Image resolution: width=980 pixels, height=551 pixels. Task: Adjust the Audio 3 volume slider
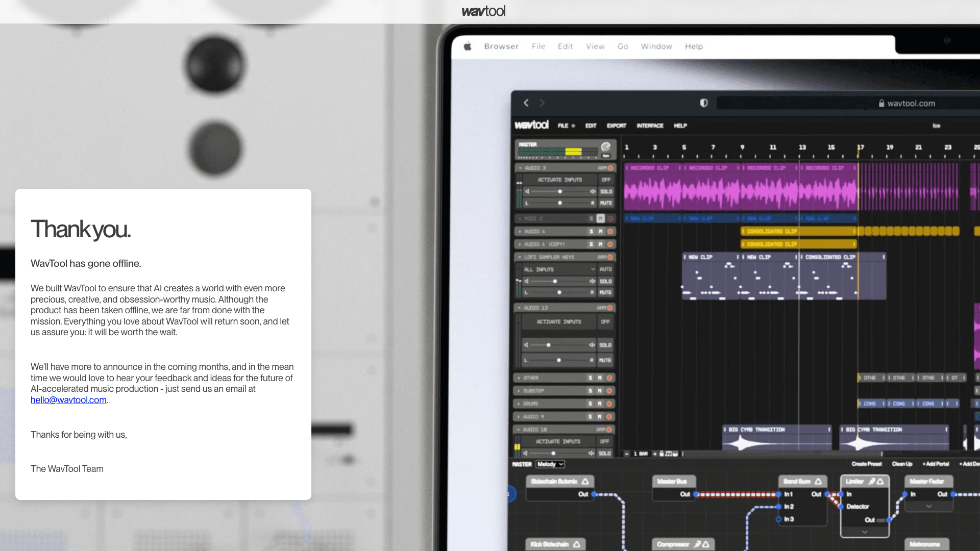tap(560, 191)
